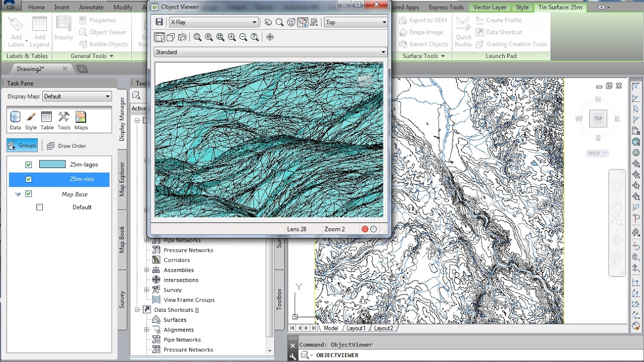The width and height of the screenshot is (644, 362).
Task: Open Maps icon in Task Pane
Action: (81, 121)
